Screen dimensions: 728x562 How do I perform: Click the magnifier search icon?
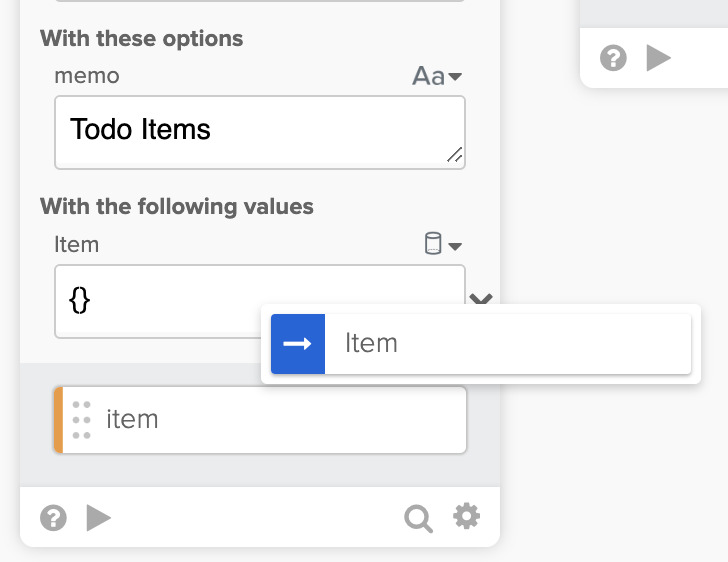click(418, 517)
